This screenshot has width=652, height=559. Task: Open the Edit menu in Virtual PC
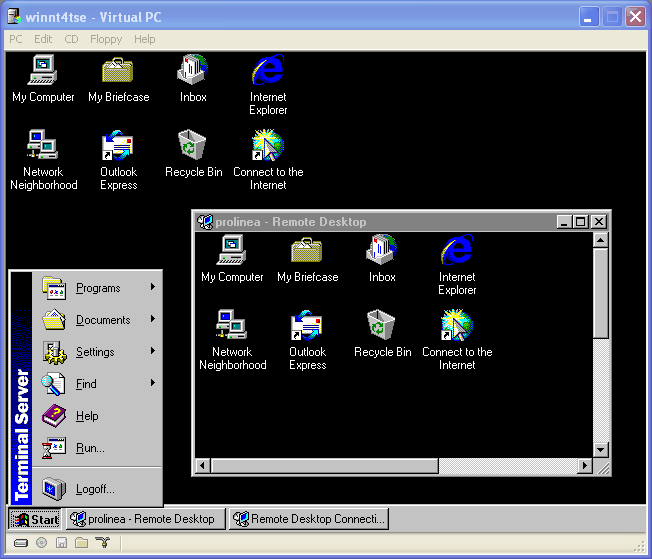pos(43,39)
